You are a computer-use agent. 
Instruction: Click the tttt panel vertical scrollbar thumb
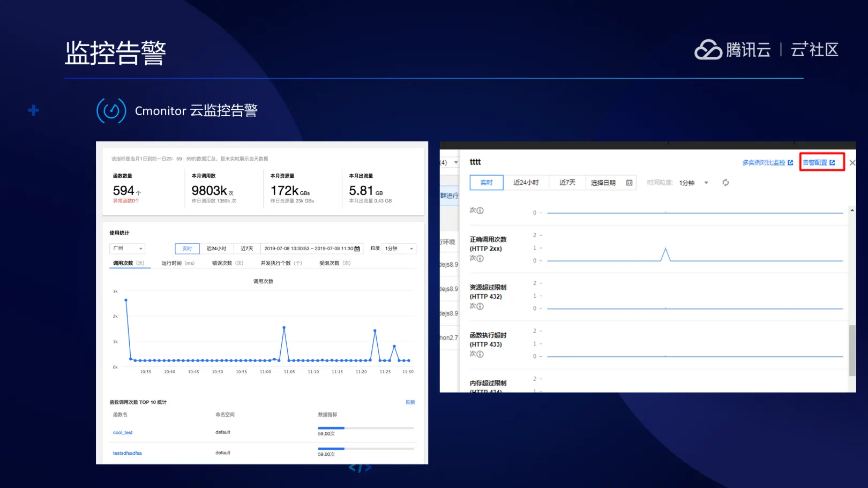852,350
